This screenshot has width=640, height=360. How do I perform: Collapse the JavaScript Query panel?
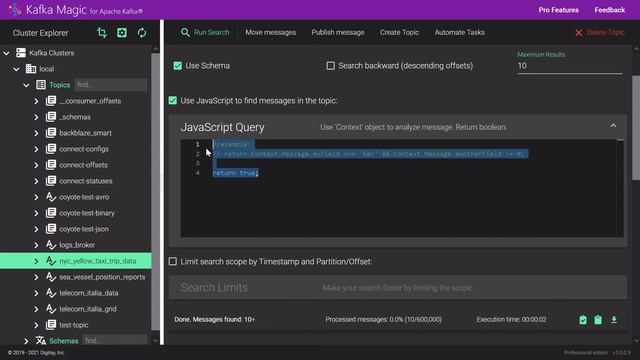[613, 126]
